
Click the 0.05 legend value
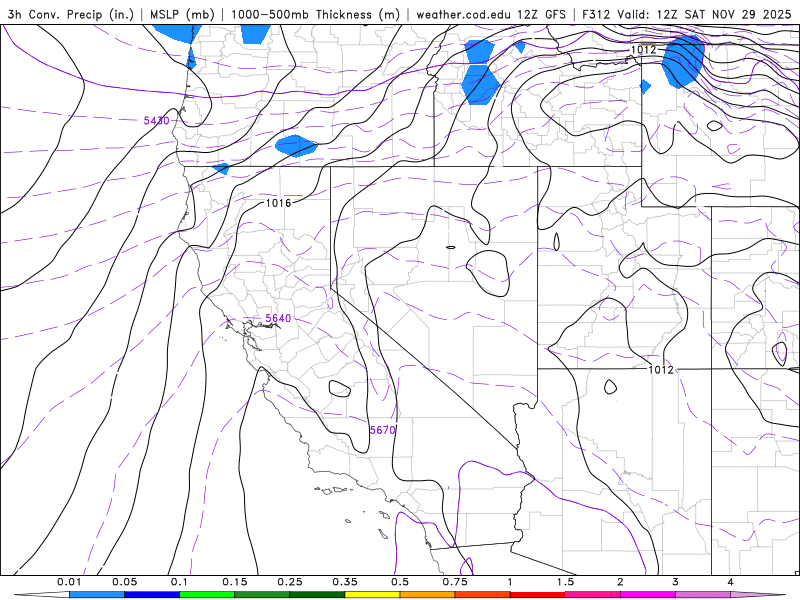coord(124,582)
